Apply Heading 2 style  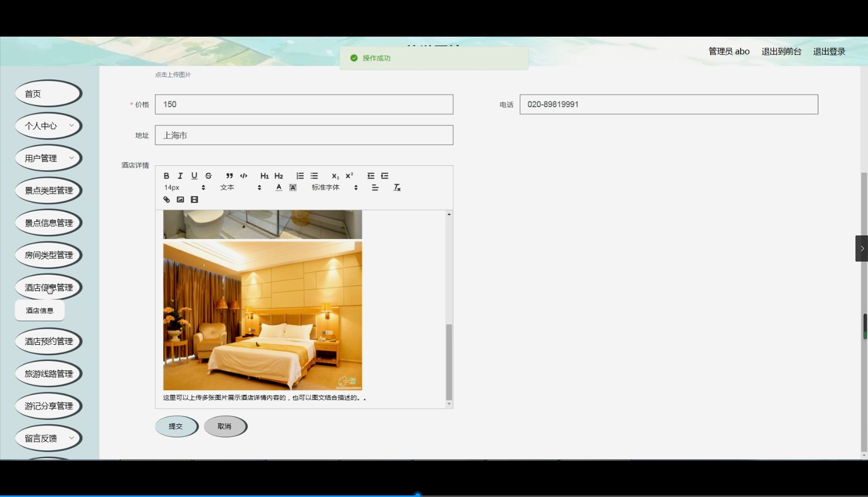tap(279, 176)
